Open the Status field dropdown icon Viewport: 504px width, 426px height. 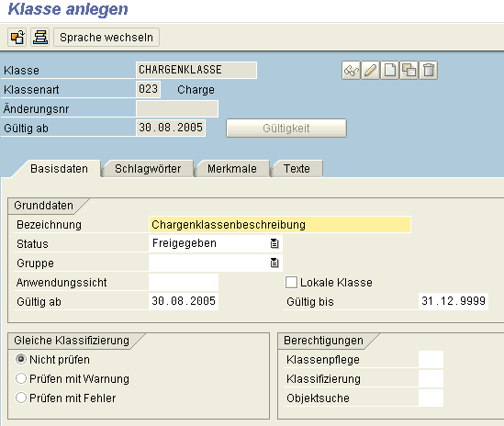point(274,243)
